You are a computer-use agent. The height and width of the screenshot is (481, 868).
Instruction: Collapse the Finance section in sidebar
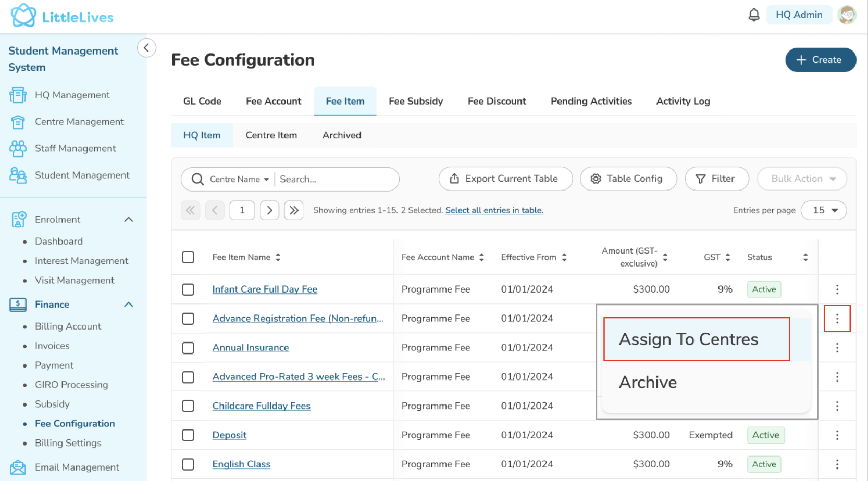[129, 305]
